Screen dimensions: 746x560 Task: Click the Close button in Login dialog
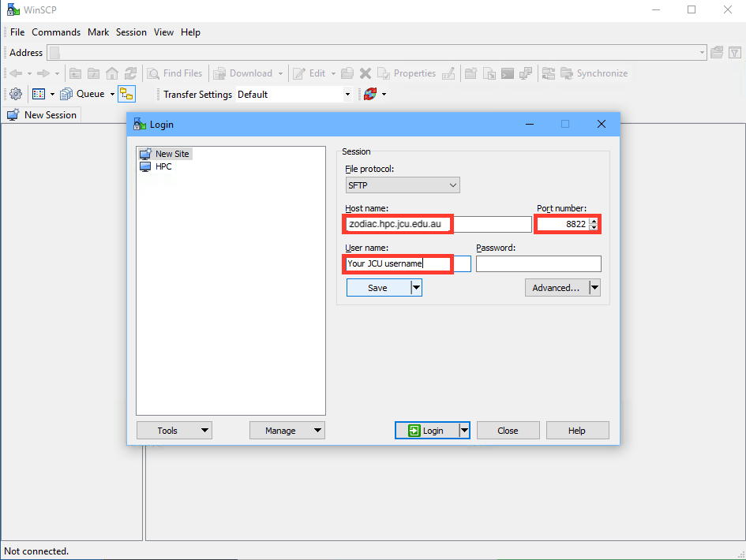click(x=508, y=430)
